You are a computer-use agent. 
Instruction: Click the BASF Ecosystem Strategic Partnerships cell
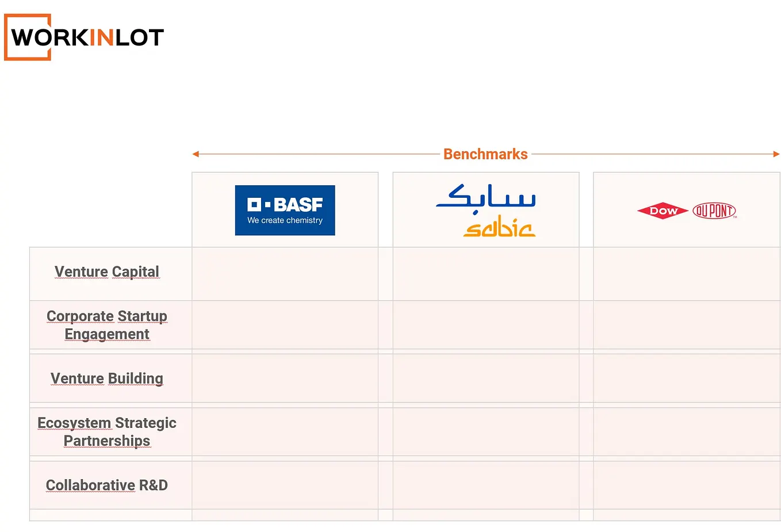point(285,431)
